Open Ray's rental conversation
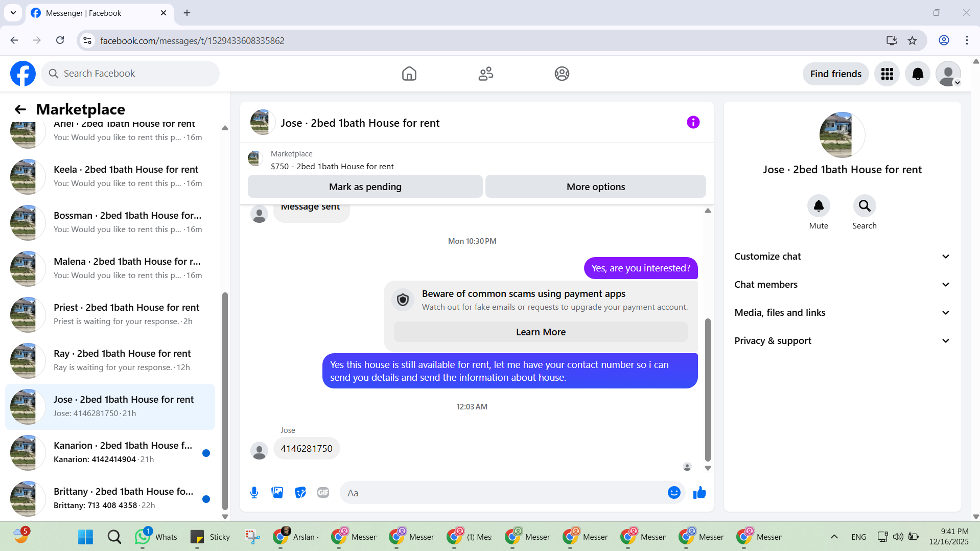The image size is (980, 551). point(110,360)
